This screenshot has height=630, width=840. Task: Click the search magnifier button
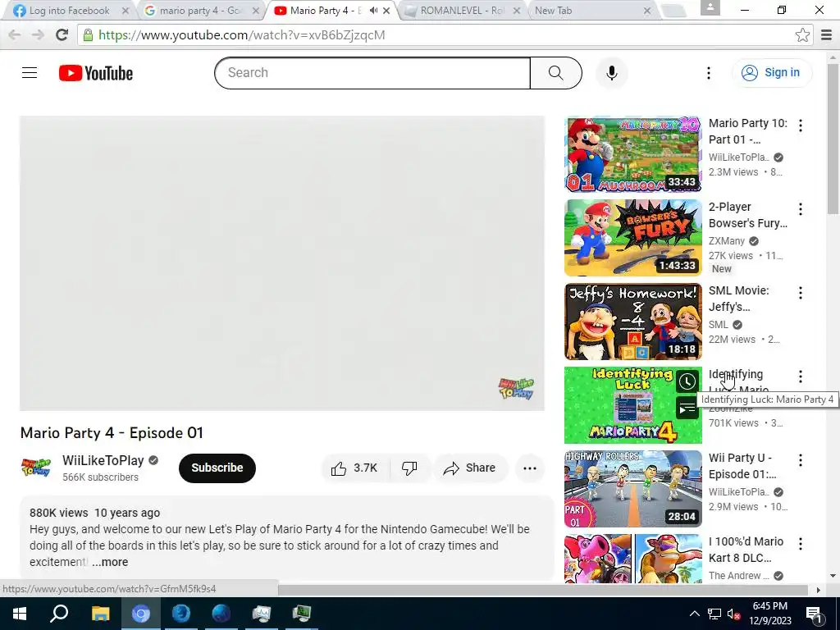point(555,73)
